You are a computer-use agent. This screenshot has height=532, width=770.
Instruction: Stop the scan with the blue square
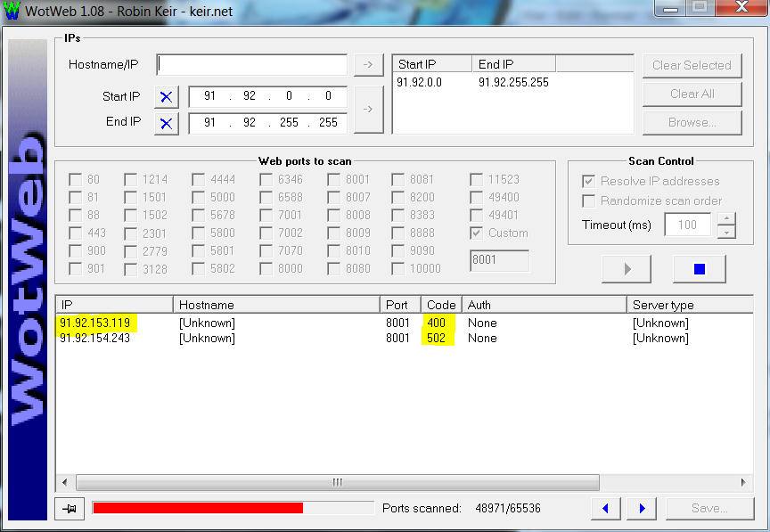pos(700,269)
